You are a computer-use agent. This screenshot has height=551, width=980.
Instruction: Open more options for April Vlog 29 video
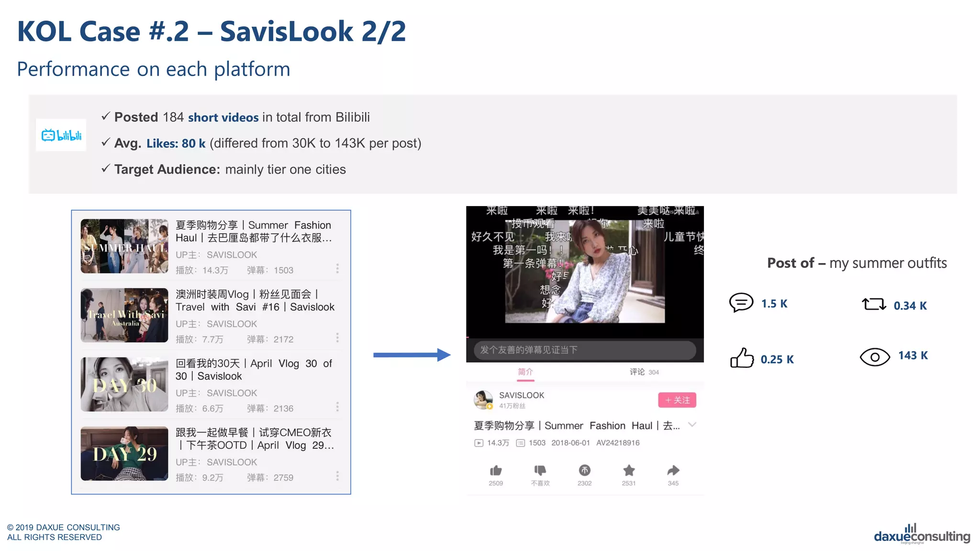[x=337, y=476]
